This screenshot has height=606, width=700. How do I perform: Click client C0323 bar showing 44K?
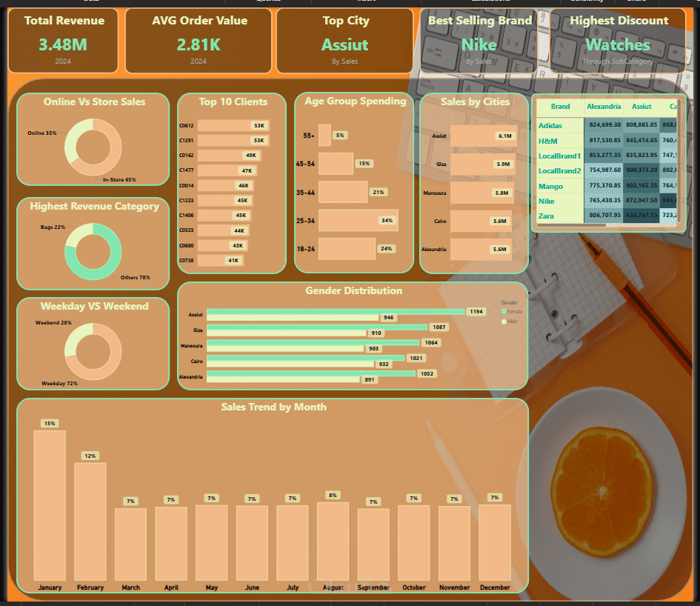pos(224,230)
